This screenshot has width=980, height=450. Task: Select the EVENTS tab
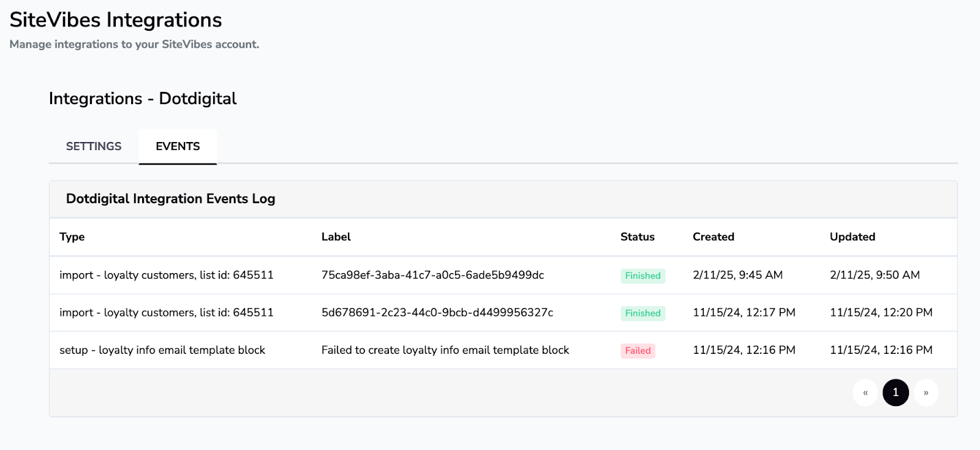(178, 146)
